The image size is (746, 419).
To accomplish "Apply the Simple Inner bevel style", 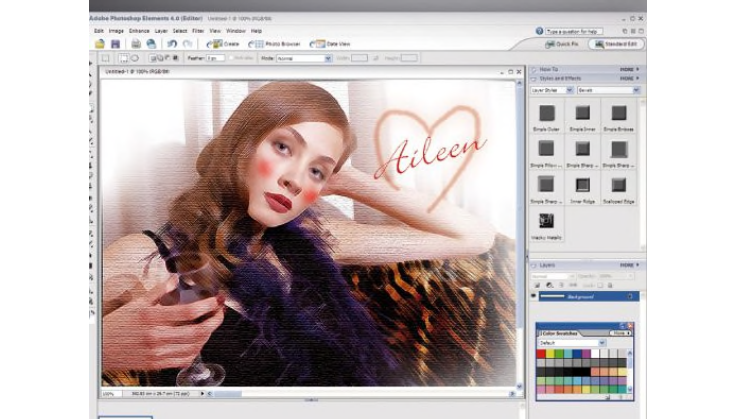I will 582,117.
